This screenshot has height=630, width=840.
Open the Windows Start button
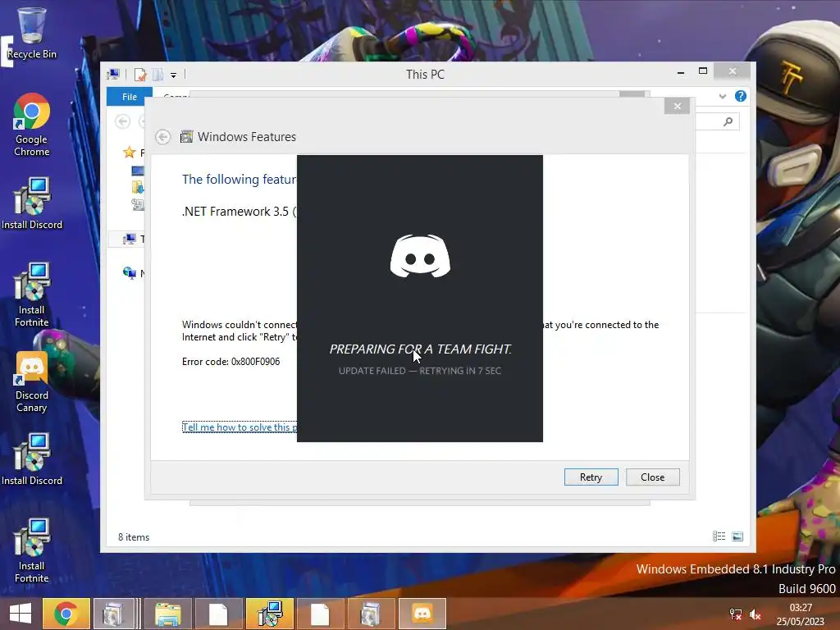click(21, 614)
